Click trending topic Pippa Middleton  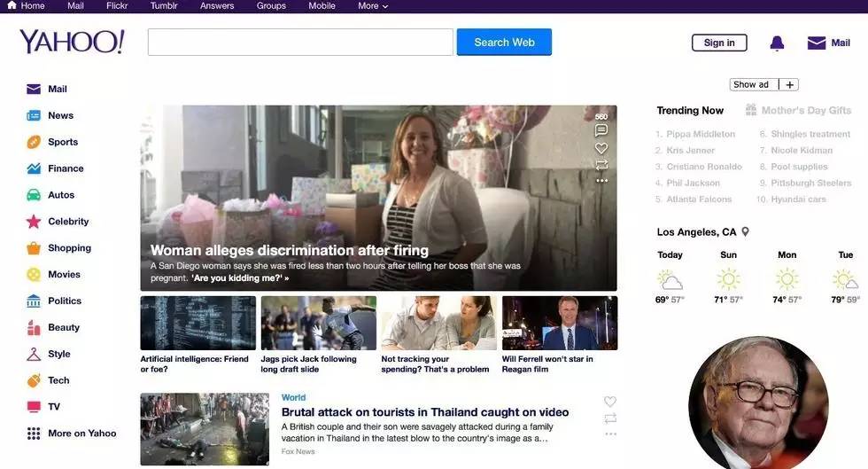pyautogui.click(x=701, y=134)
